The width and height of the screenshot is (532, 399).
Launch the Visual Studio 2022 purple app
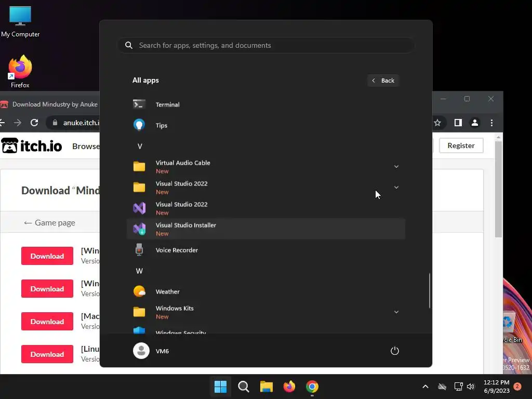point(265,208)
